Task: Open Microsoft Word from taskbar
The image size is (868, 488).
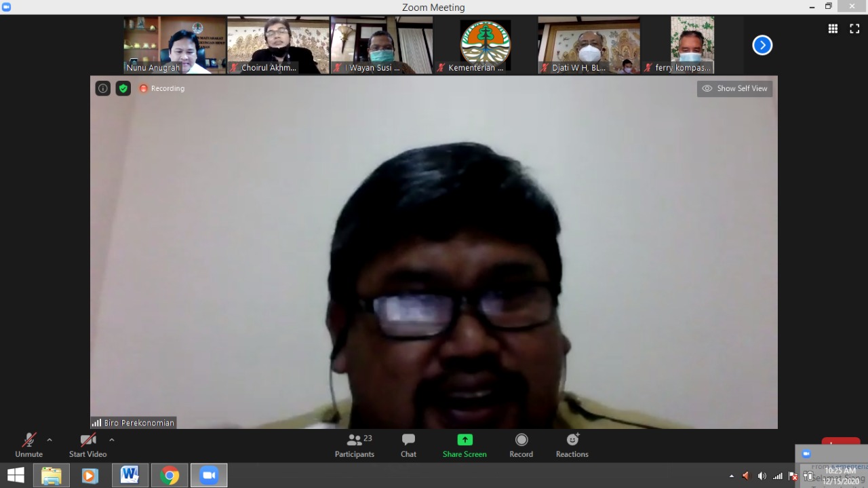Action: tap(130, 476)
